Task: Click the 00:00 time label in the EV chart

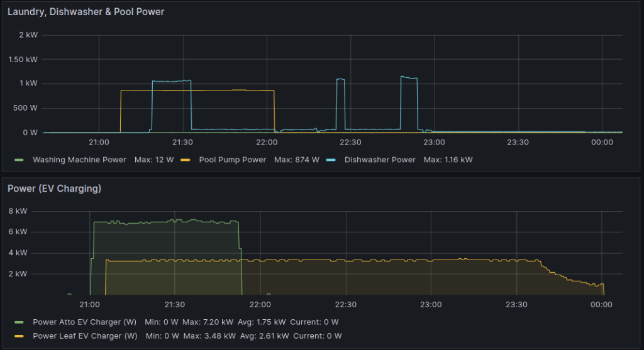Action: pos(601,305)
